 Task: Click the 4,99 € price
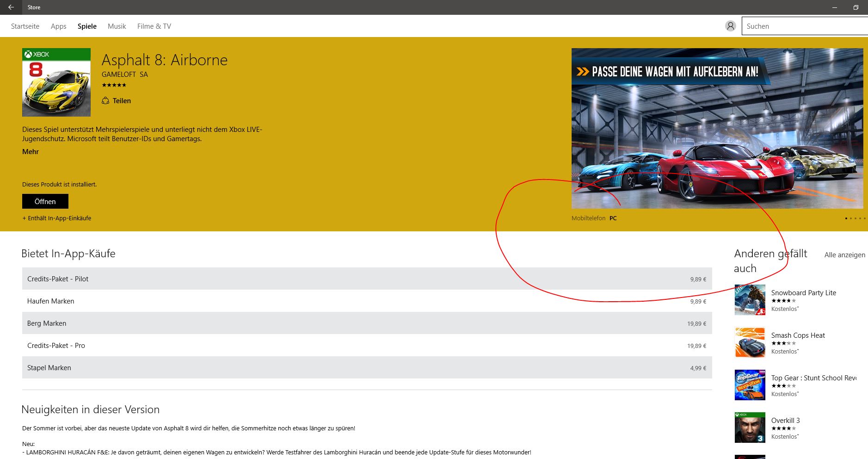698,368
